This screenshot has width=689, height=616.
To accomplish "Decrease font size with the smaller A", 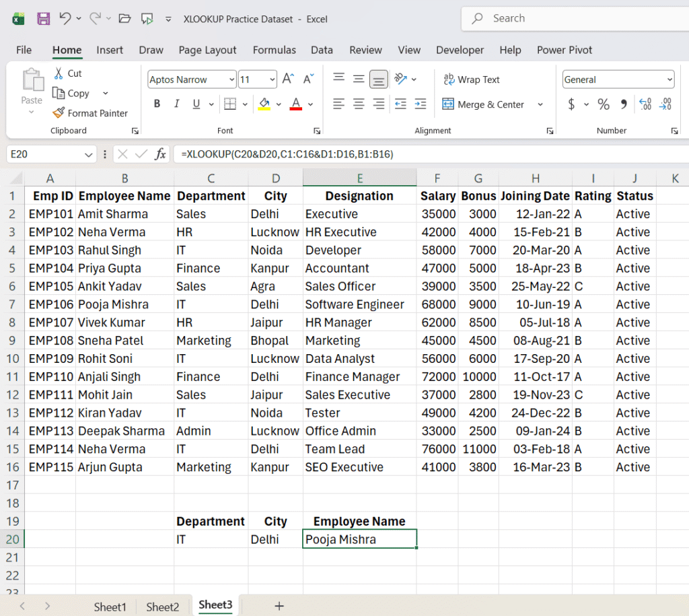I will (308, 79).
